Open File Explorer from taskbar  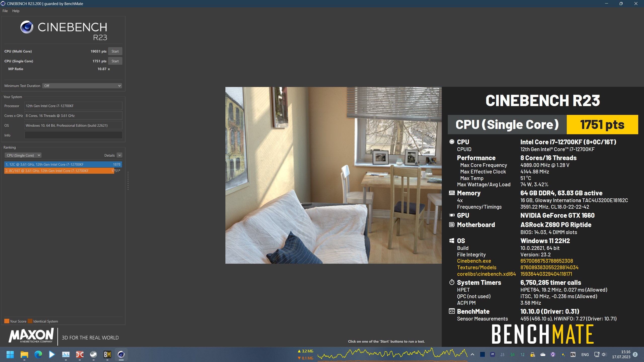24,354
